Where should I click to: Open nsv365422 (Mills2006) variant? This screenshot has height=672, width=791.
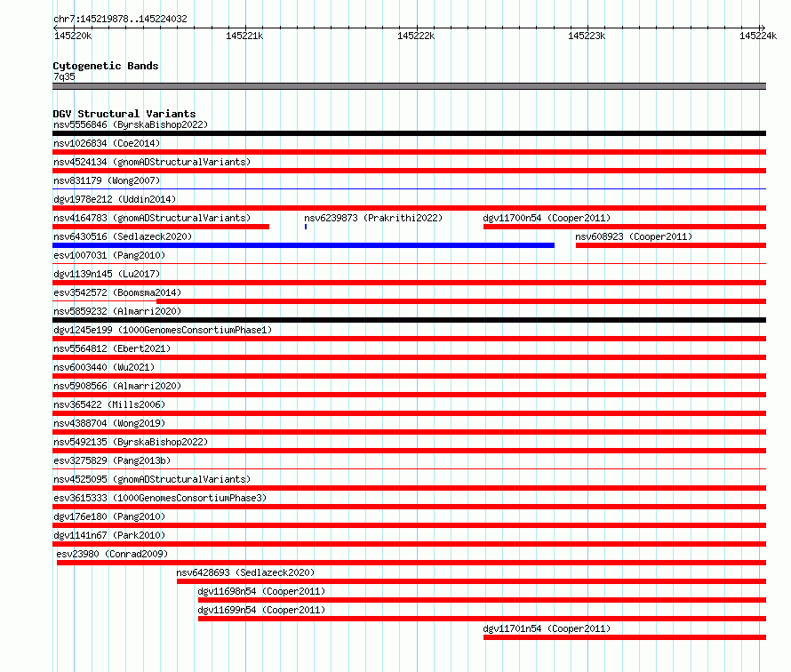pos(109,404)
